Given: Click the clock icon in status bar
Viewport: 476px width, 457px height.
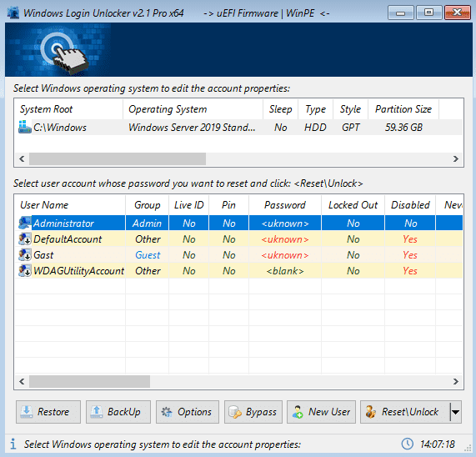Looking at the screenshot, I should point(407,444).
